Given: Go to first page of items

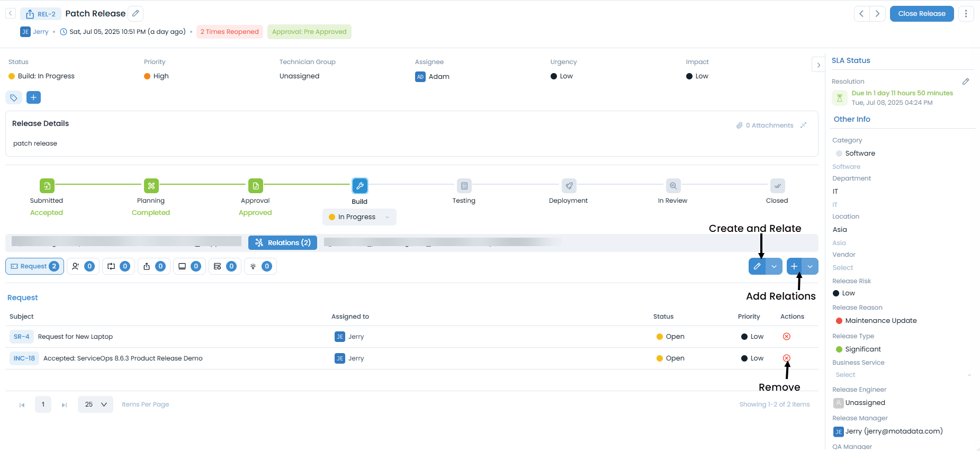Looking at the screenshot, I should coord(22,405).
